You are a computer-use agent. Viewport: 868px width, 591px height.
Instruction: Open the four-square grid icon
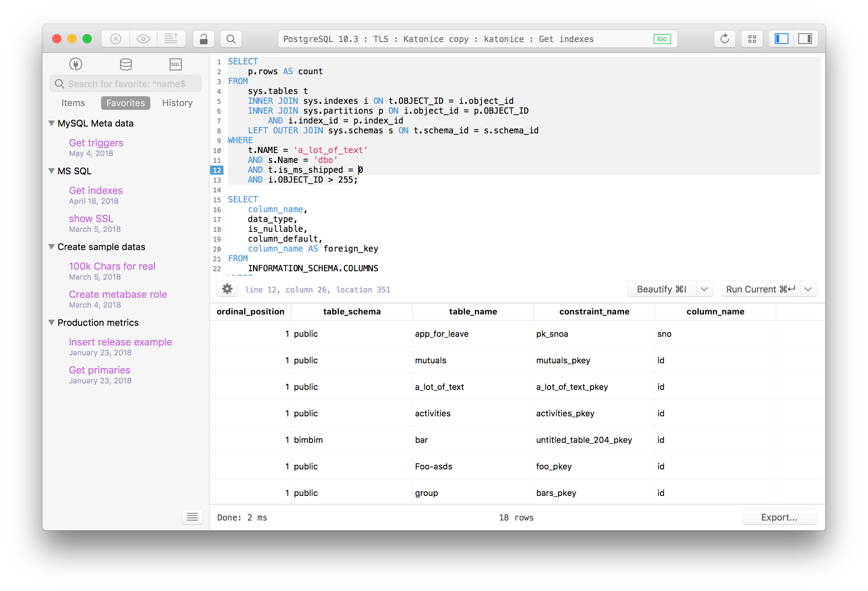click(752, 39)
